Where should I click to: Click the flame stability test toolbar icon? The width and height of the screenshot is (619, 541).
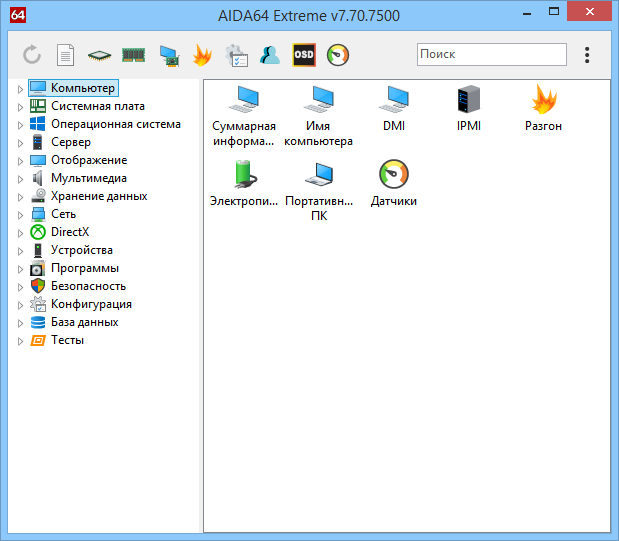202,55
